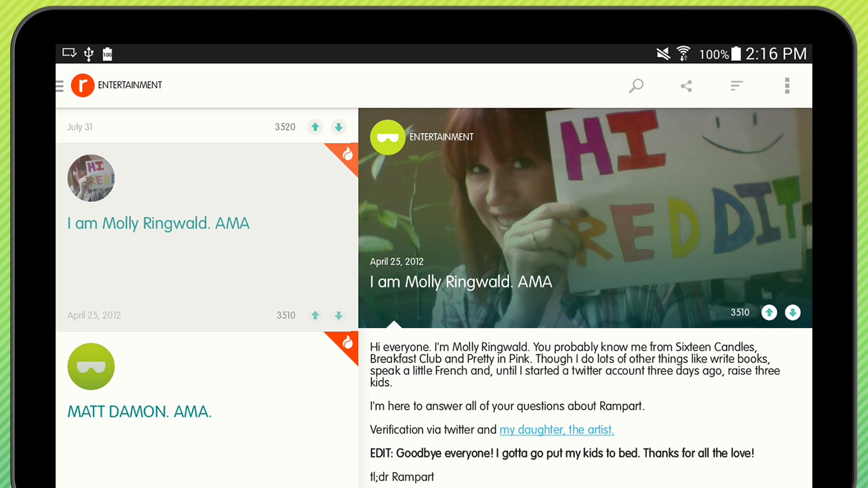Share the Entertainment subreddit
868x488 pixels.
click(686, 85)
